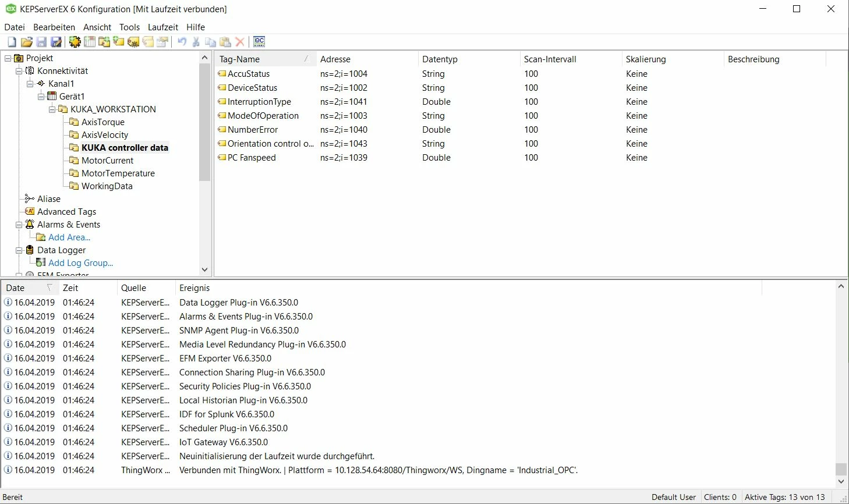Click the new tag group toolbar icon
The height and width of the screenshot is (504, 849).
click(104, 42)
